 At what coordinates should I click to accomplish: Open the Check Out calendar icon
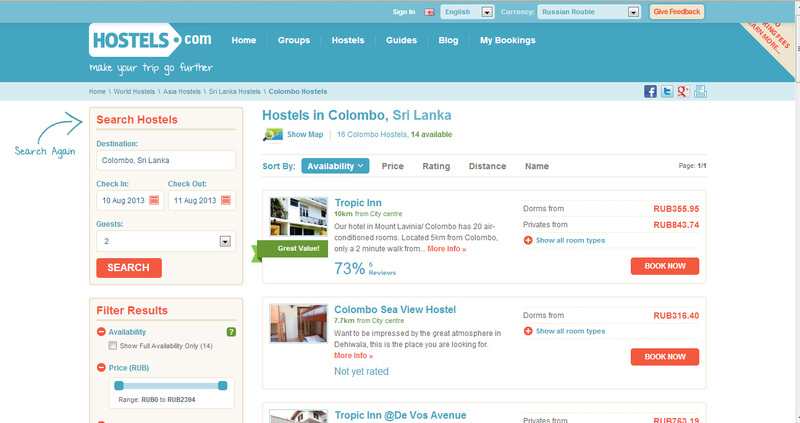tap(226, 201)
